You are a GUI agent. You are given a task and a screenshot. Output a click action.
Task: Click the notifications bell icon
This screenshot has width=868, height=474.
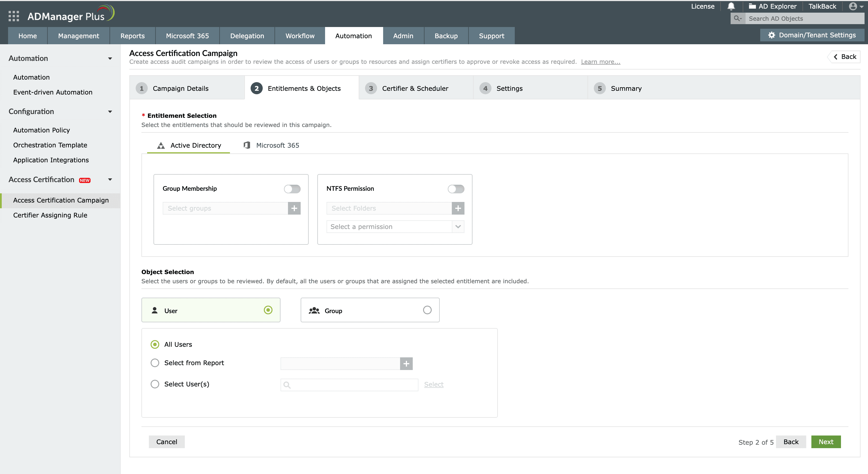(x=731, y=6)
